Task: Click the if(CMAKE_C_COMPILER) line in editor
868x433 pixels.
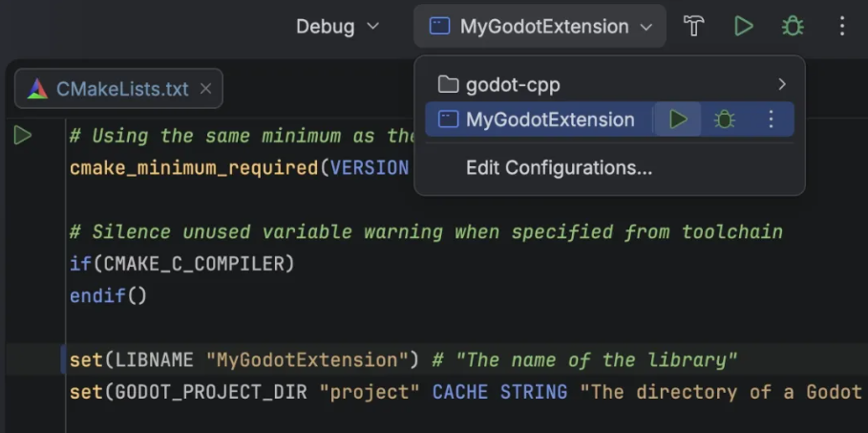Action: tap(182, 264)
